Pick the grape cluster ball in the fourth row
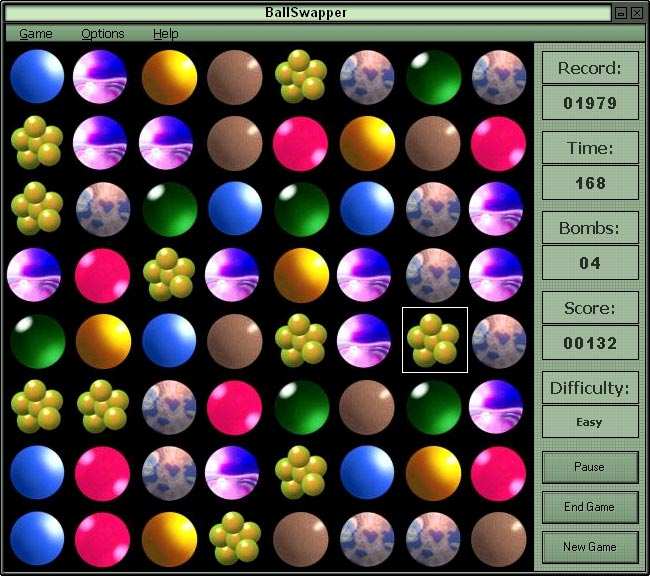This screenshot has width=650, height=576. (x=169, y=274)
